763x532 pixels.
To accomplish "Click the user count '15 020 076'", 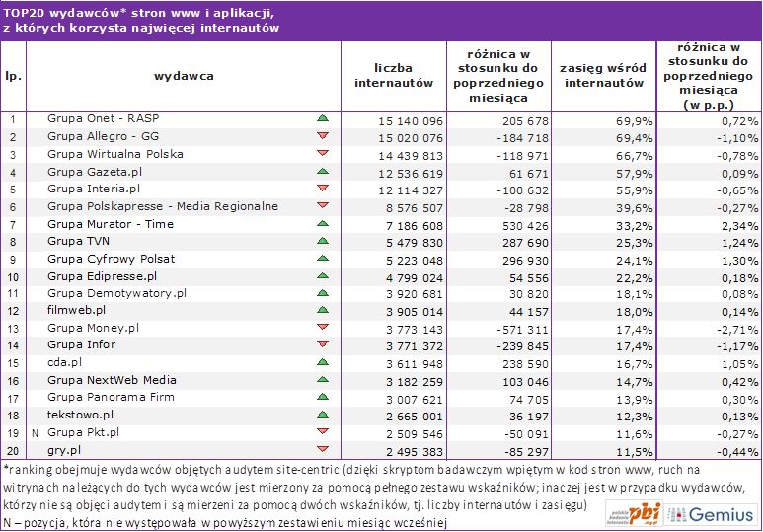I will 411,139.
